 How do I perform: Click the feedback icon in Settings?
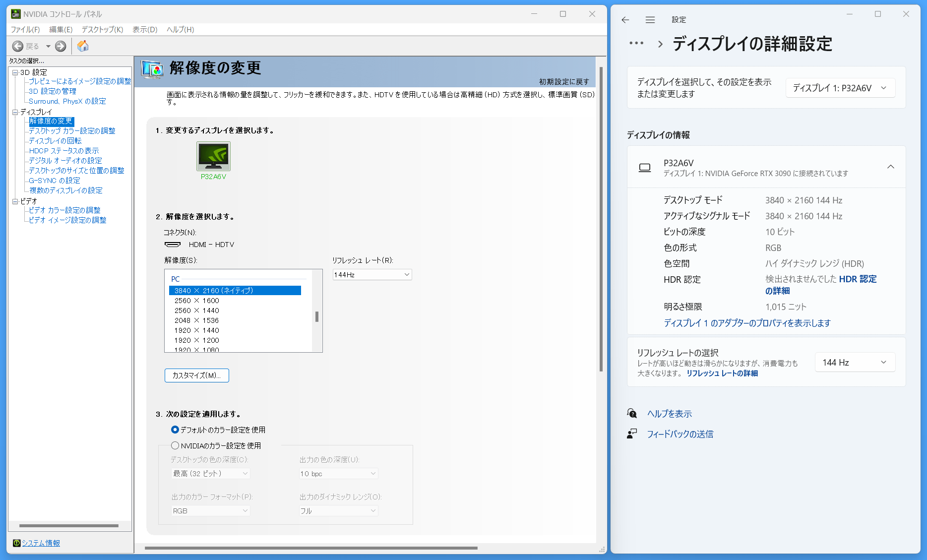coord(632,434)
